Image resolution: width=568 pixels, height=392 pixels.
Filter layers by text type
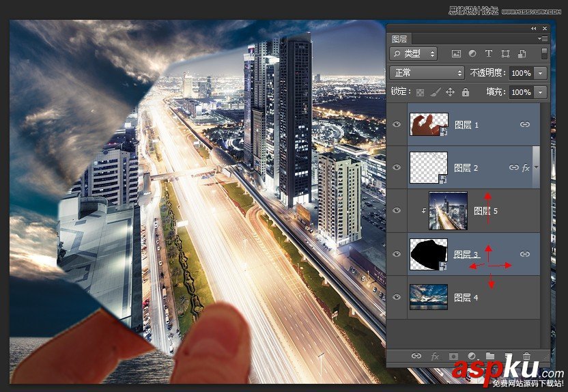coord(489,54)
